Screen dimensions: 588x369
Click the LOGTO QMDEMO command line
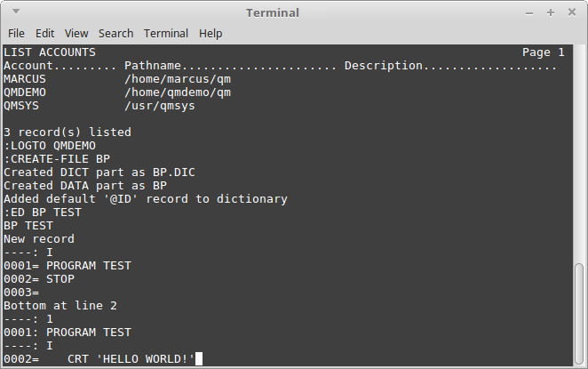(x=50, y=146)
